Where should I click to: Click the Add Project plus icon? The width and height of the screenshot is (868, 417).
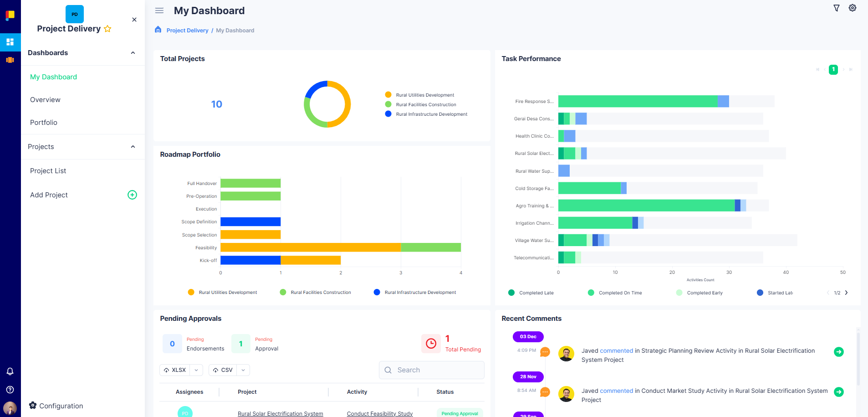point(132,195)
